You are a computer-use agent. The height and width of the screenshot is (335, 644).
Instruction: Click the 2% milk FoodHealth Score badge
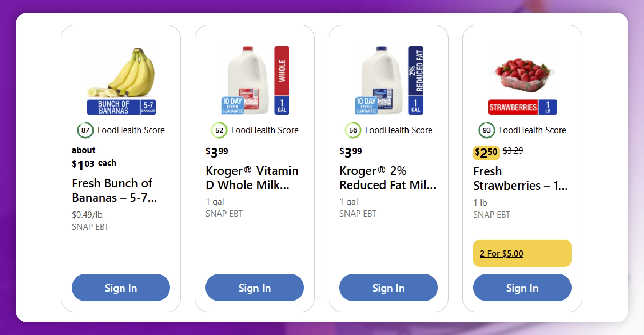coord(353,130)
